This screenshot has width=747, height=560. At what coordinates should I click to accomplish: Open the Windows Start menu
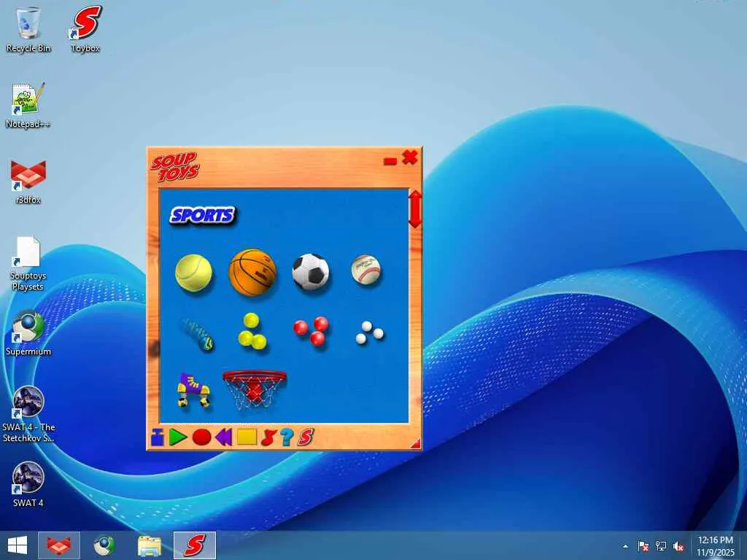[x=18, y=545]
